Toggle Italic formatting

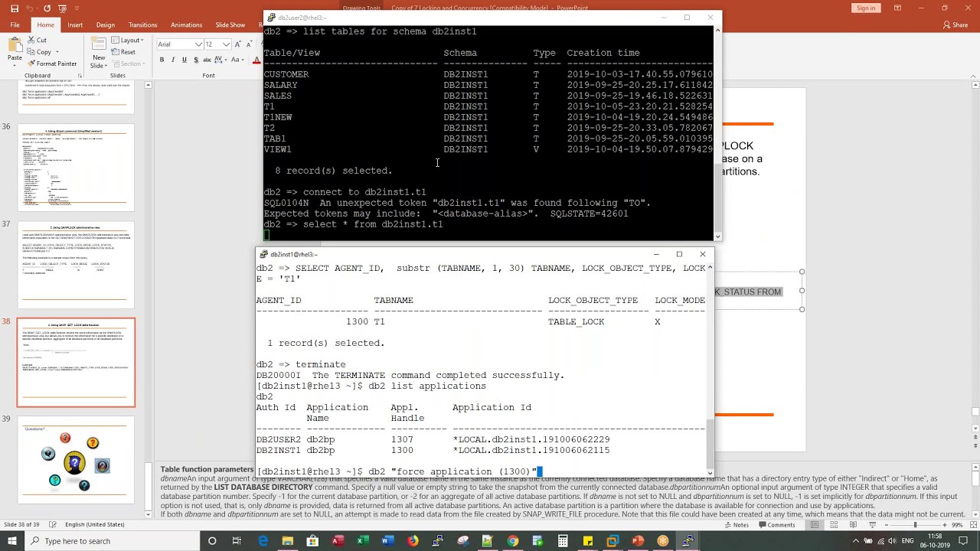coord(173,60)
